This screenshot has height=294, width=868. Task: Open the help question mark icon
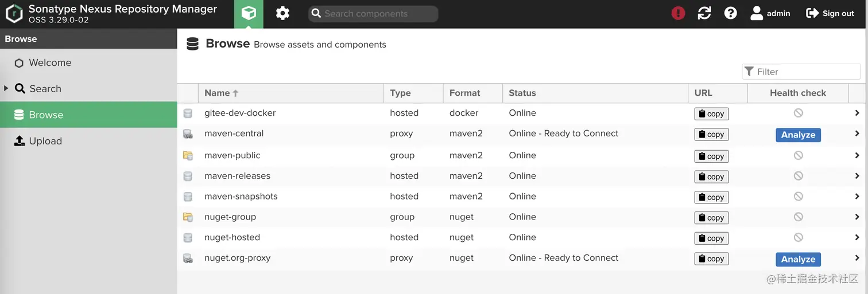click(x=730, y=13)
